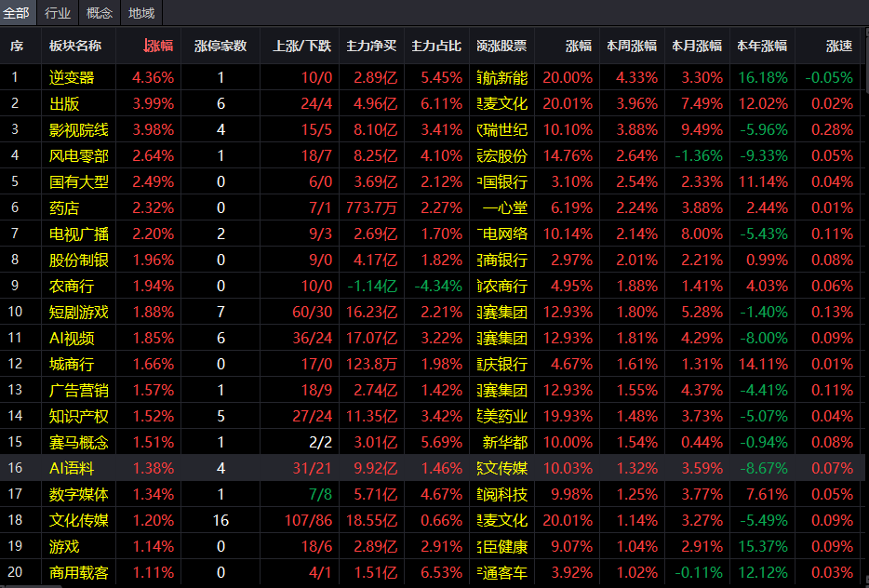Open the leading stock 新华都
The height and width of the screenshot is (588, 869).
505,442
